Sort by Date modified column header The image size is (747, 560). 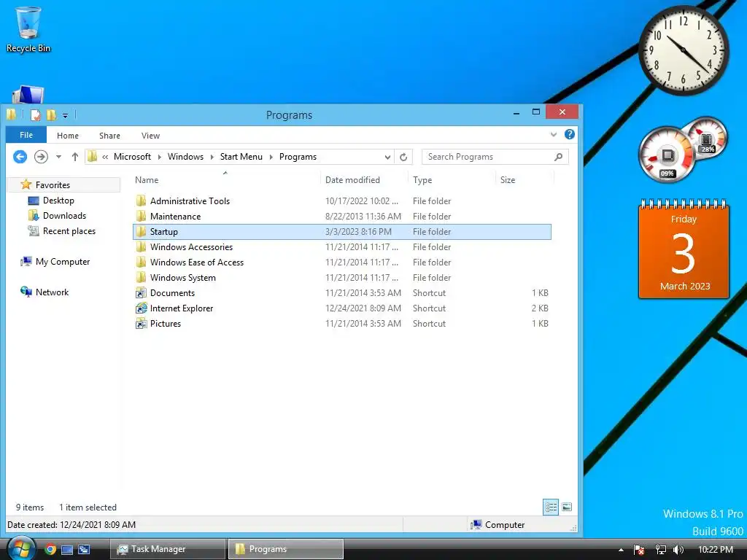[x=352, y=180]
